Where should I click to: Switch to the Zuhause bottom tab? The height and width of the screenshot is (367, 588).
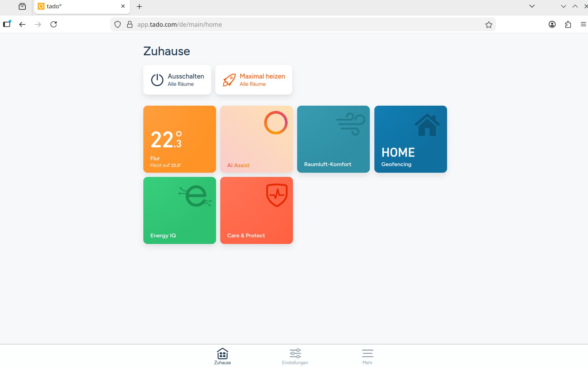pyautogui.click(x=223, y=356)
